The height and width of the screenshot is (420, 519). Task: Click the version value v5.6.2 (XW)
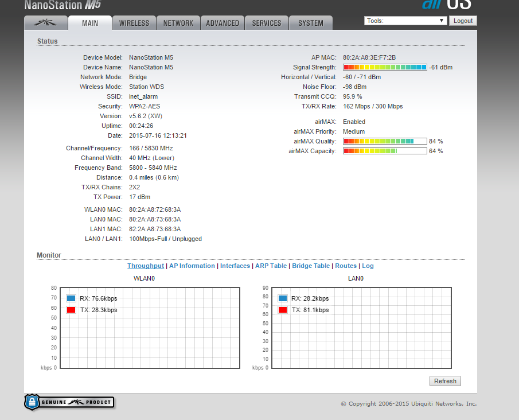146,116
